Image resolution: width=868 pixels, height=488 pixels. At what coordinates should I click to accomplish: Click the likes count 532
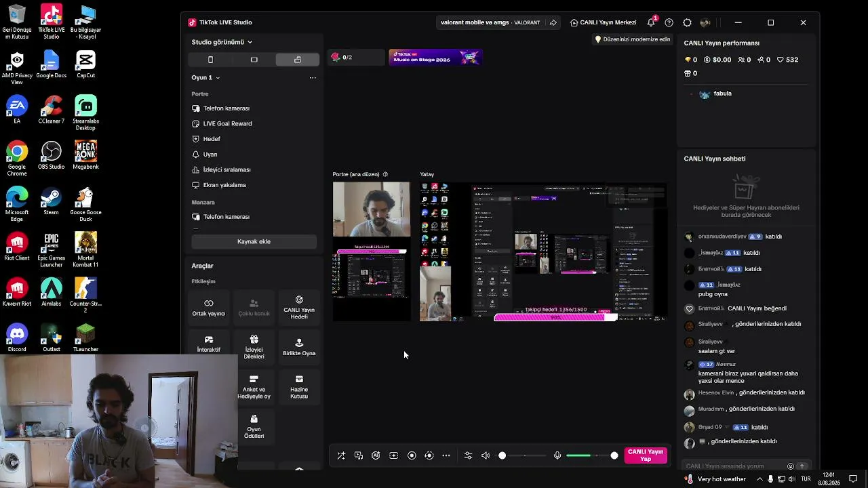pos(787,60)
